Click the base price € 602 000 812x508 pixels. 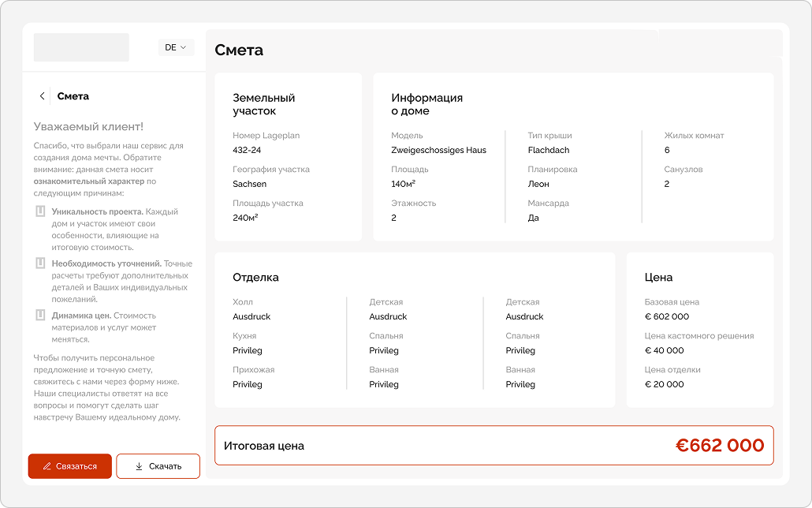click(x=667, y=317)
